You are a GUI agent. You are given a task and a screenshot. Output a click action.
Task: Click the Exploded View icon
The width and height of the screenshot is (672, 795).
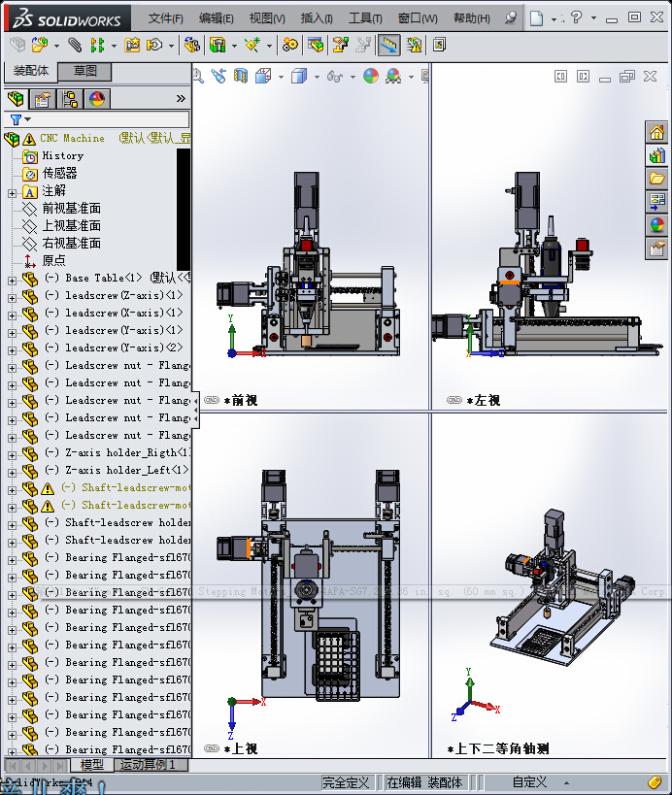[340, 45]
